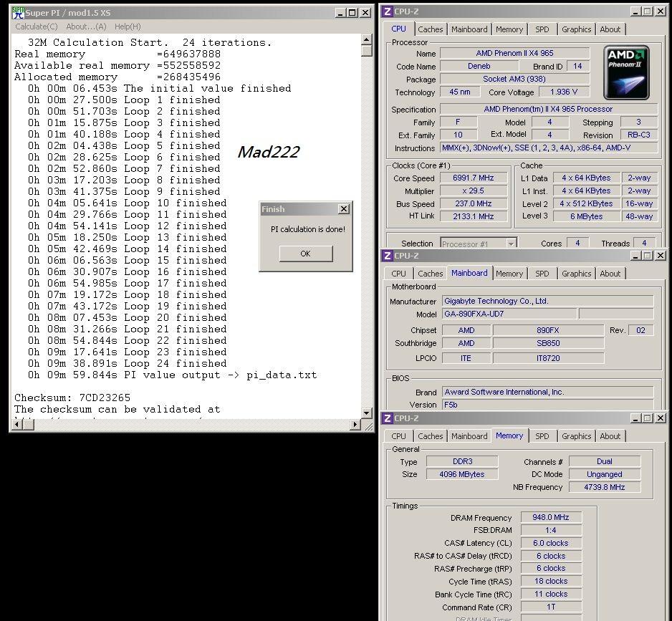Switch to Graphics tab in the top CPU-Z window

pos(577,29)
